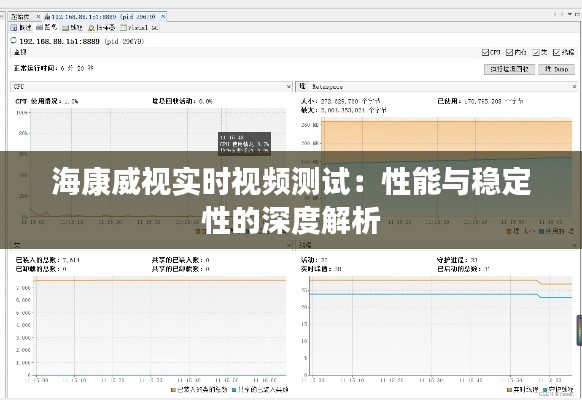This screenshot has width=582, height=400.
Task: Click the 共享的已卸载数 text
Action: pyautogui.click(x=180, y=269)
